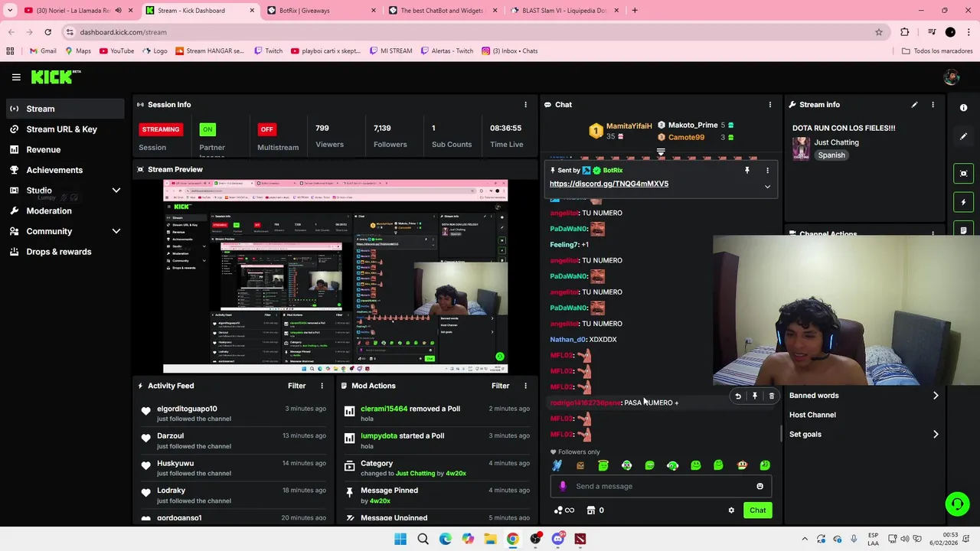Open Chat panel three-dot menu
This screenshot has height=551, width=980.
tap(770, 105)
